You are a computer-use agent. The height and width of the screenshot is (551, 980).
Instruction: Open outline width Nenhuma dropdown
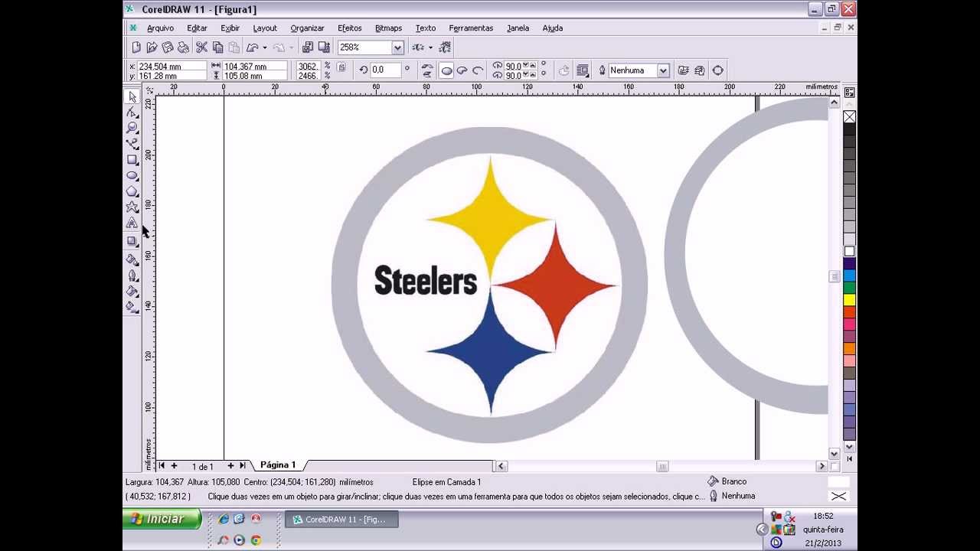663,70
